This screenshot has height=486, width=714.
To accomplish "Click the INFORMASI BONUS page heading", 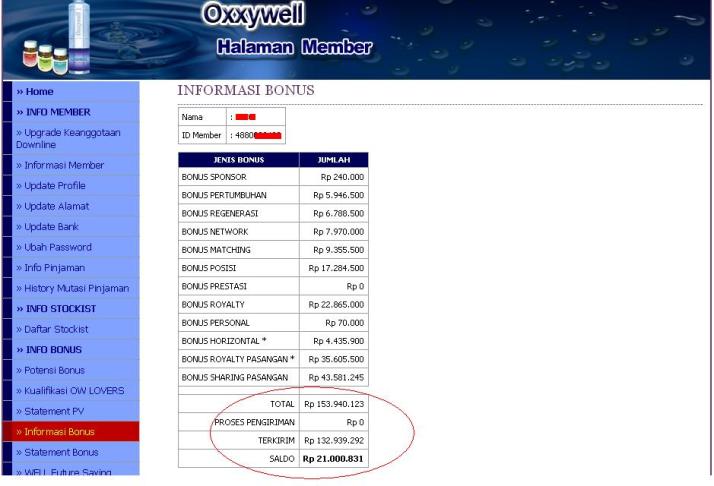I will point(246,90).
